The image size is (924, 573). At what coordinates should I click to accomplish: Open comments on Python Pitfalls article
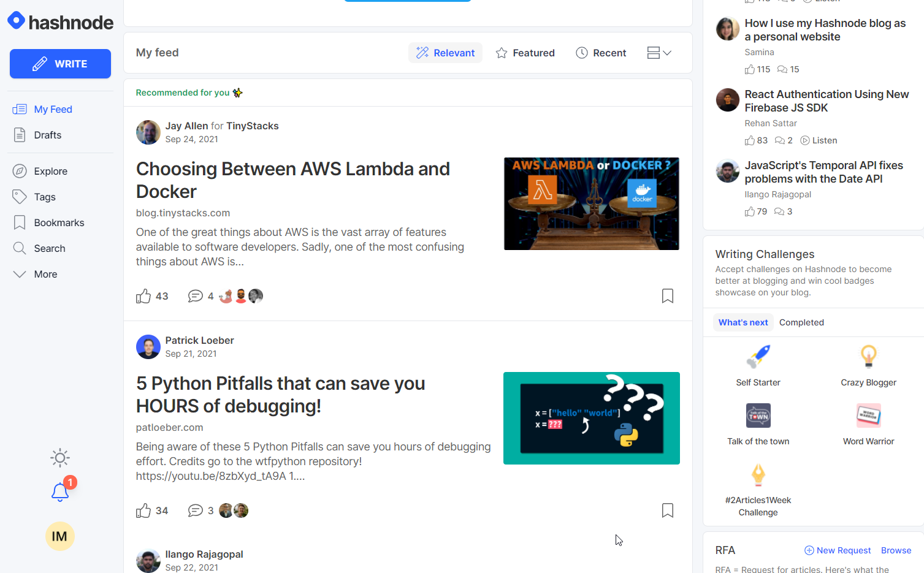point(196,510)
